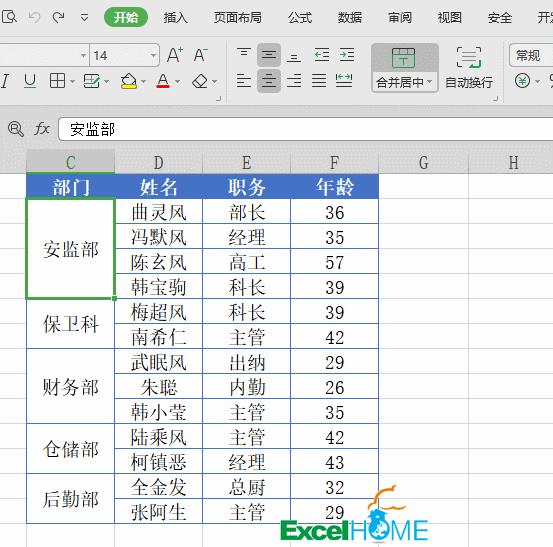Image resolution: width=553 pixels, height=547 pixels.
Task: Select the merged 财务部 cell
Action: click(71, 387)
